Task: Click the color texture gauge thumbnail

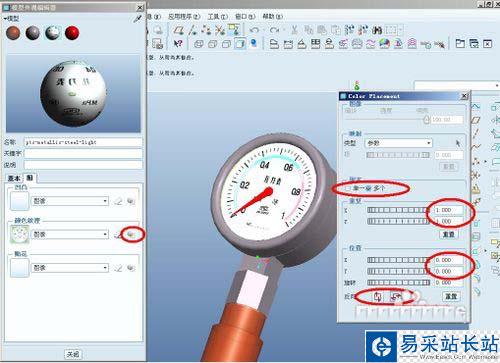Action: (x=19, y=234)
